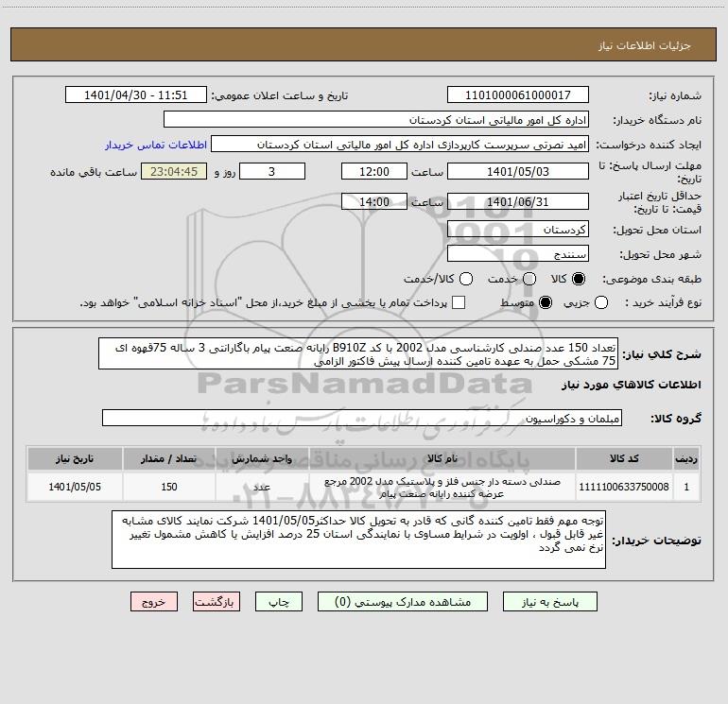Click the ساعت باقی مانده label
The height and width of the screenshot is (704, 728).
[x=94, y=172]
